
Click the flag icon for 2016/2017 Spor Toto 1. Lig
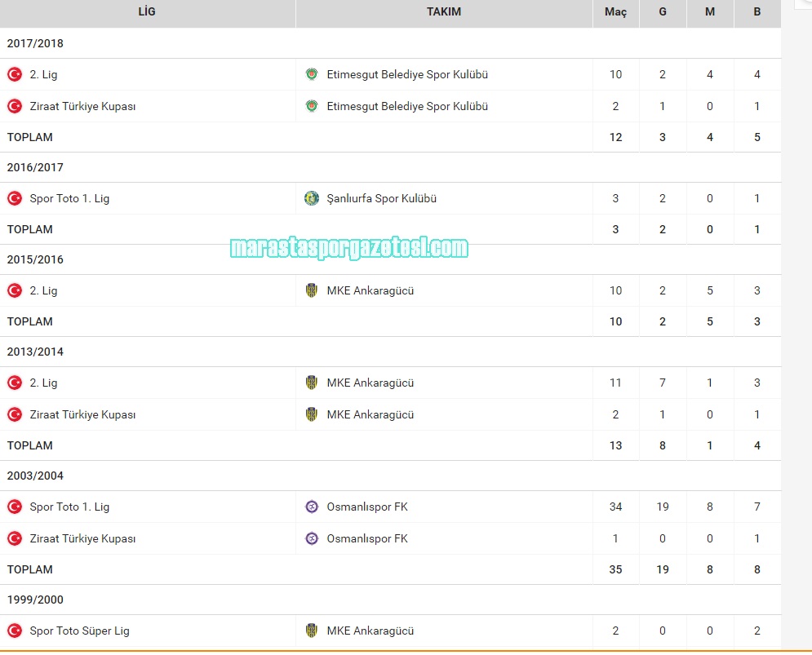pyautogui.click(x=15, y=198)
